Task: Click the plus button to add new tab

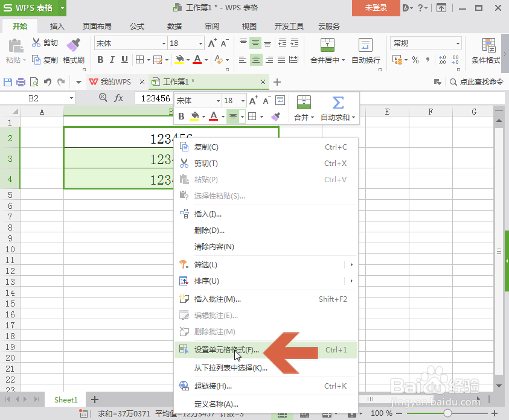Action: pyautogui.click(x=277, y=82)
